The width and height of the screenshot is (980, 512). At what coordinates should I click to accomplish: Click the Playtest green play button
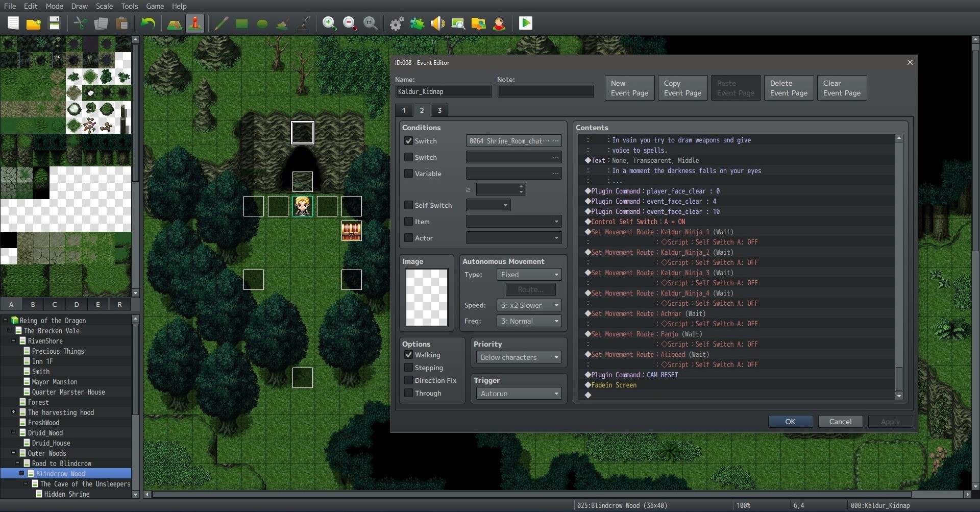click(525, 23)
